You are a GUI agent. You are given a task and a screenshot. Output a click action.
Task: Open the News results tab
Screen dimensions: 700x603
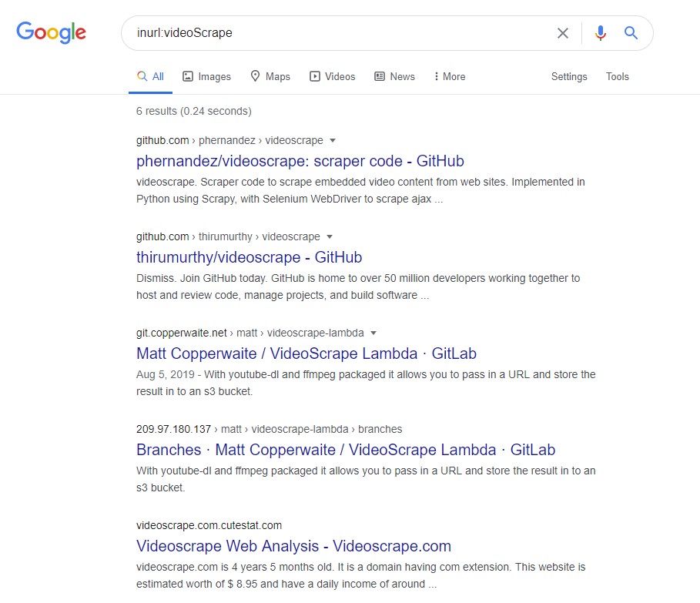(x=394, y=77)
